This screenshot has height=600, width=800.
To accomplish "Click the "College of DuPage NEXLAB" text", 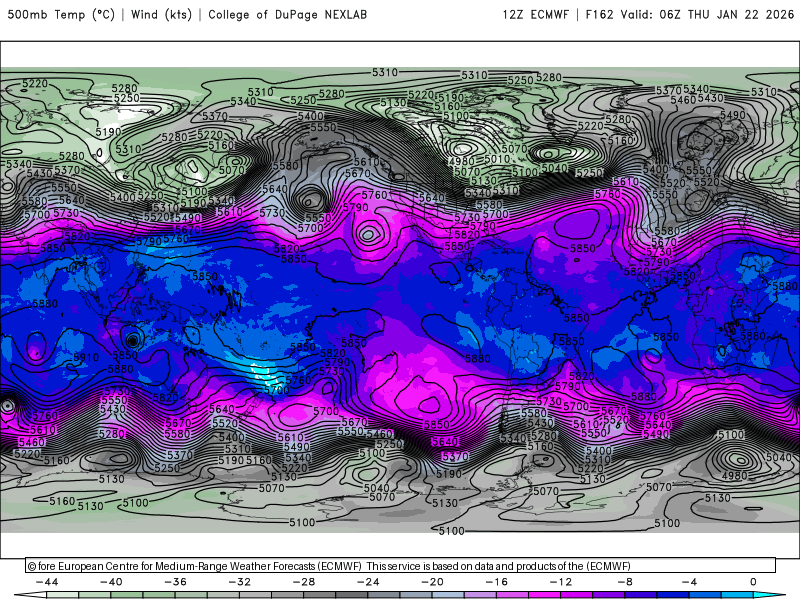I will pos(287,15).
